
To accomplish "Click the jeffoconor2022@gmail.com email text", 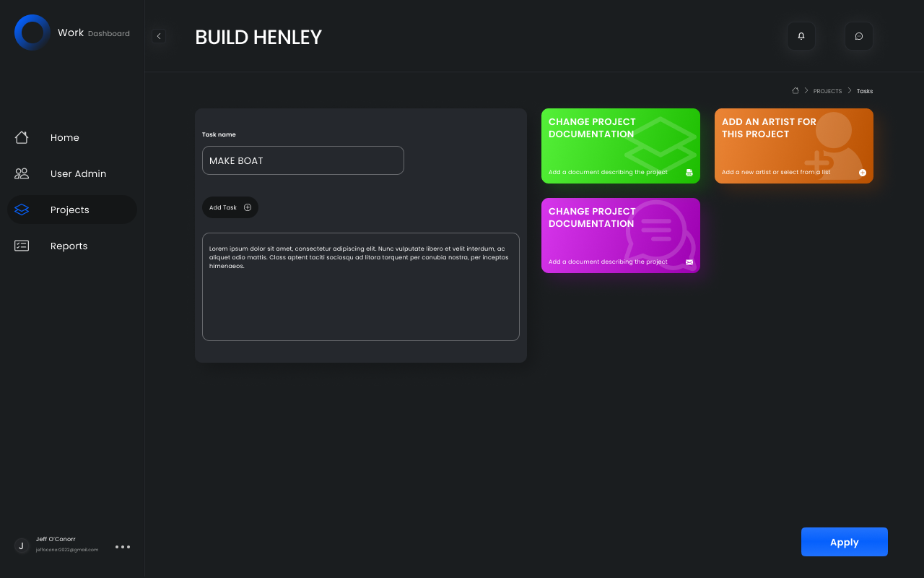I will (x=67, y=550).
